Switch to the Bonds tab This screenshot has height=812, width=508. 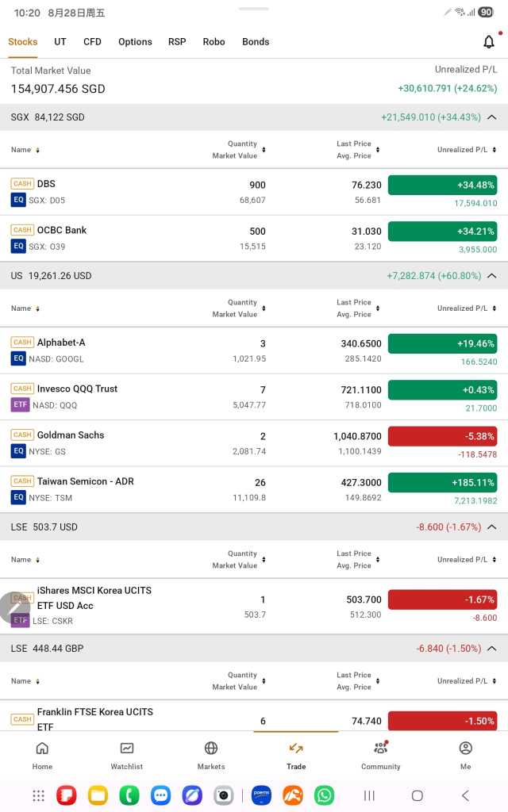coord(256,42)
